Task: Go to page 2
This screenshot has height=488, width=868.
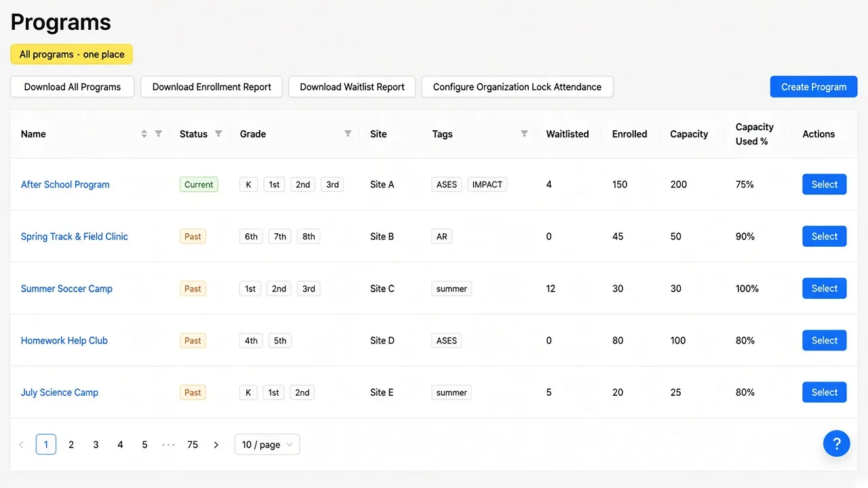Action: (x=71, y=445)
